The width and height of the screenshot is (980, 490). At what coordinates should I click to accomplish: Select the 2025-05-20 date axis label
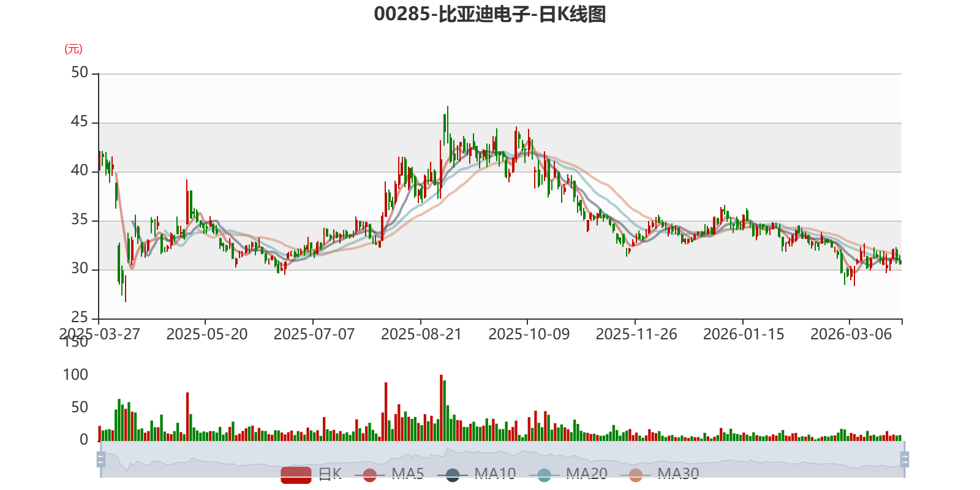click(207, 334)
